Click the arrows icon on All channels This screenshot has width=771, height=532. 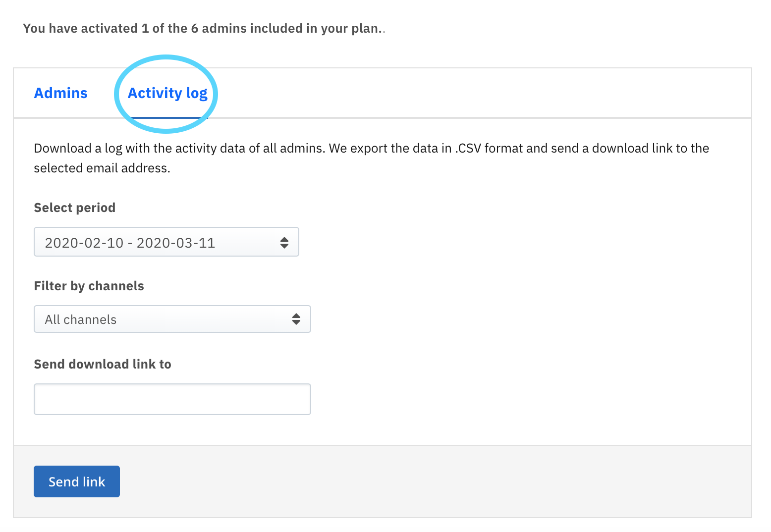click(296, 319)
